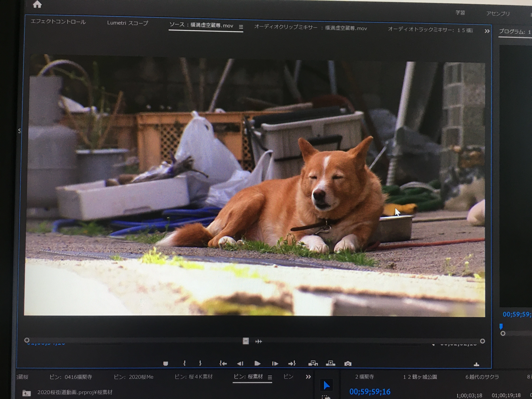Step forward one frame
The width and height of the screenshot is (532, 399).
275,363
